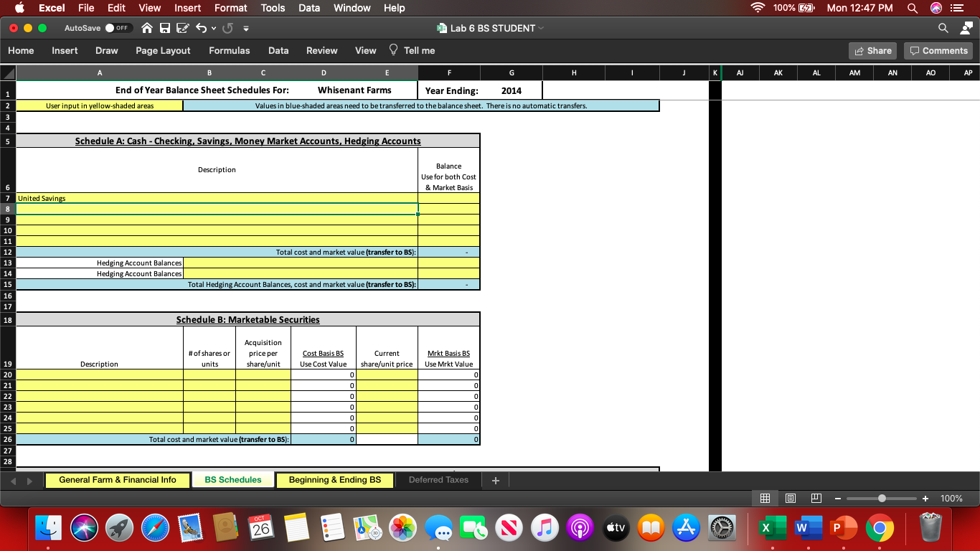Open Calendar app from the dock

262,528
